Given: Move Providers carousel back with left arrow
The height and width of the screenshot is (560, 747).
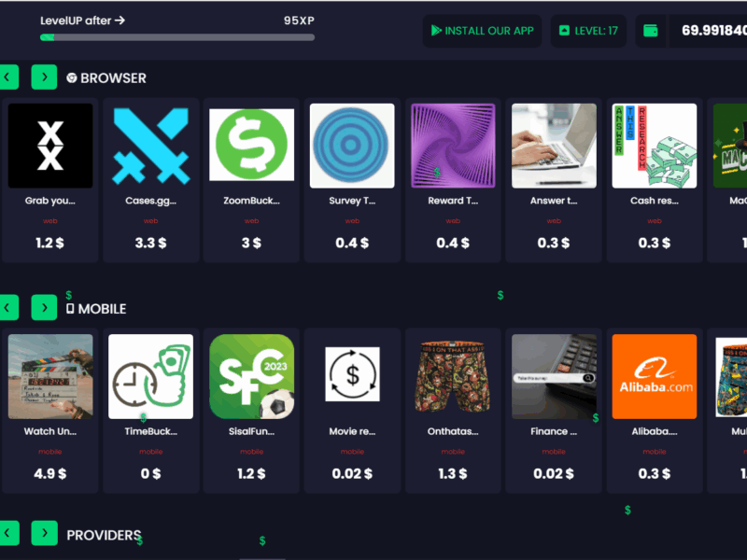Looking at the screenshot, I should 8,533.
